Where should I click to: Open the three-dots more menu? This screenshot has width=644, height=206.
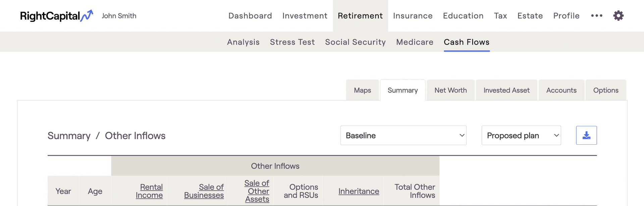(597, 16)
